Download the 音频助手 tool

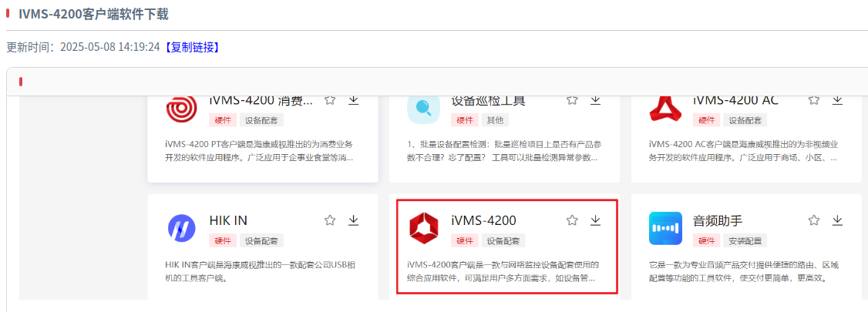pos(838,221)
